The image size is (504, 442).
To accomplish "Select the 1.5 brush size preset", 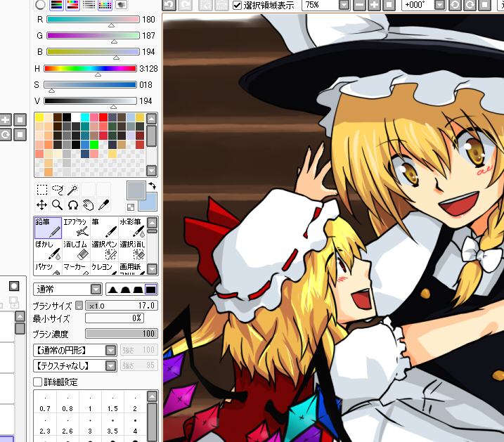I will coord(112,403).
